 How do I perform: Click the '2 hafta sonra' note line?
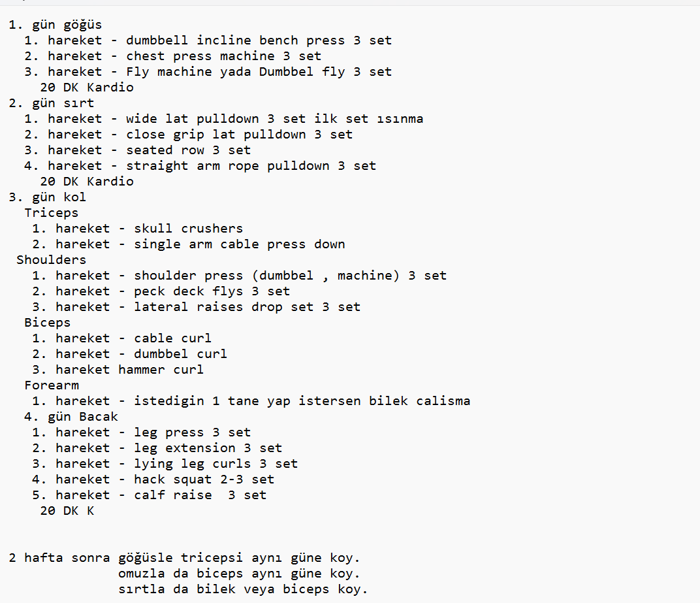tap(184, 558)
